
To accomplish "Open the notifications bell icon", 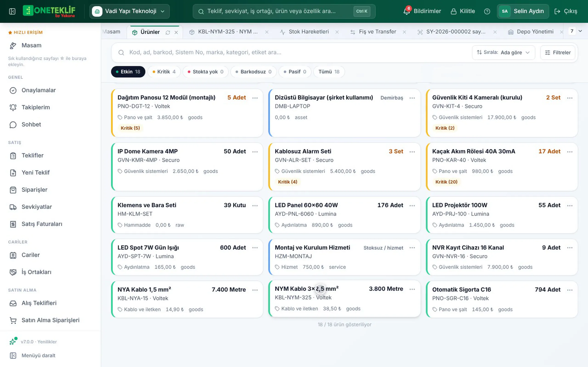I will pyautogui.click(x=407, y=11).
